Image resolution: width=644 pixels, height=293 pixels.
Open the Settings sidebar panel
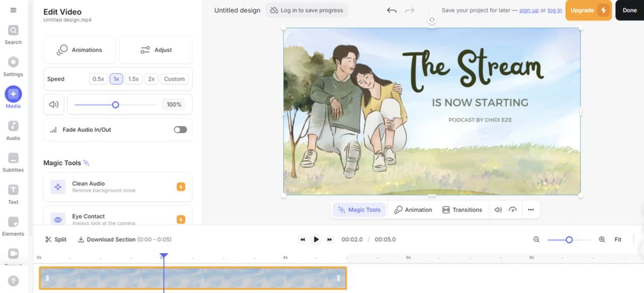click(13, 67)
